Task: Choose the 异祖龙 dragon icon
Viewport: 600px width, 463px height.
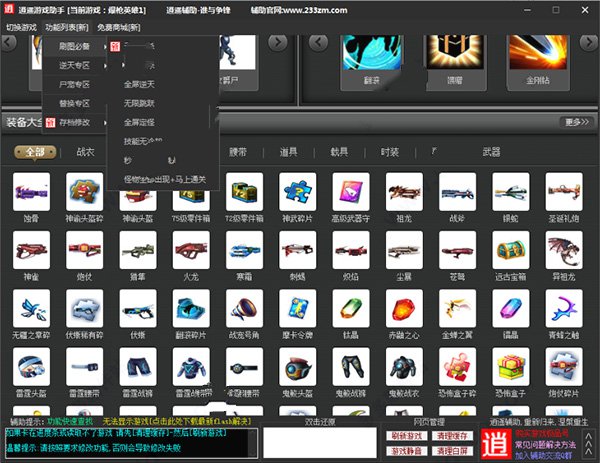Action: pos(564,250)
